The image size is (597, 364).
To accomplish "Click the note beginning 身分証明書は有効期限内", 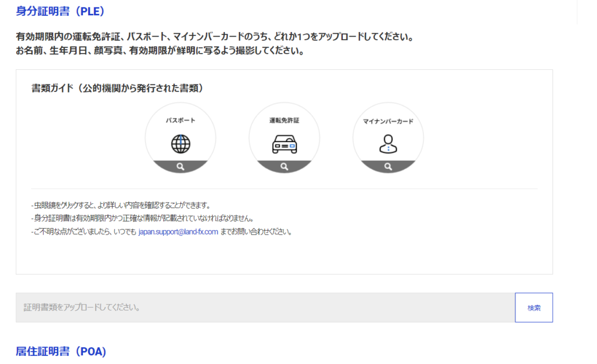I will click(143, 218).
